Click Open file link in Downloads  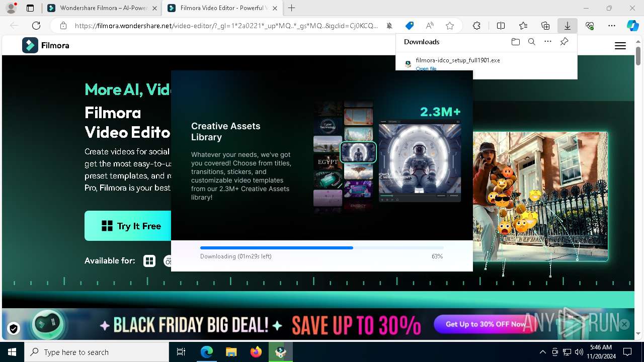click(x=426, y=68)
